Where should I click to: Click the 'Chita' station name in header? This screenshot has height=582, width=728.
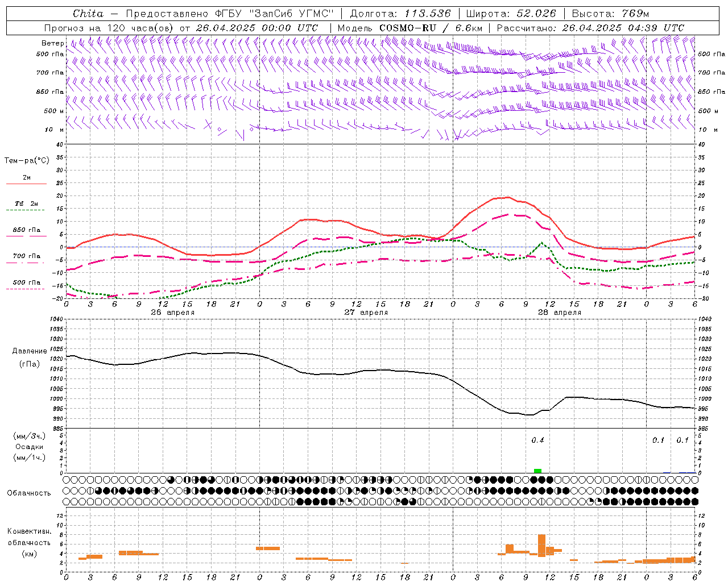(88, 14)
